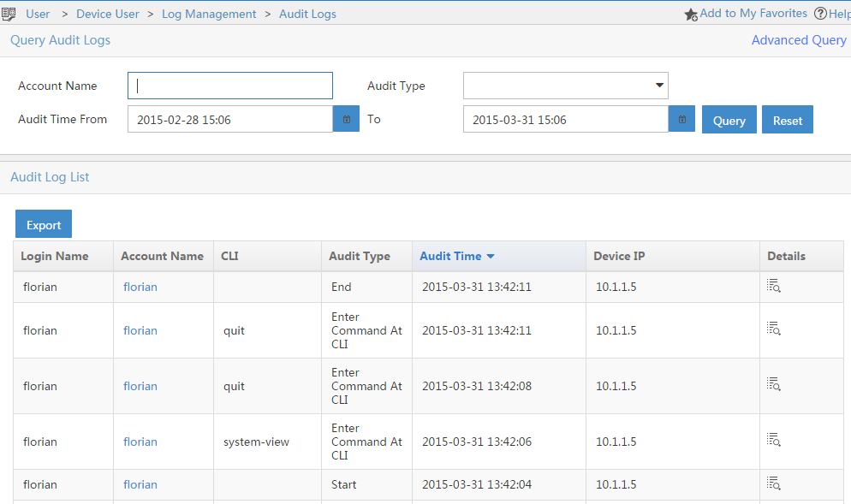View Details of the quit command at 13:42:08
The width and height of the screenshot is (851, 504).
[773, 384]
